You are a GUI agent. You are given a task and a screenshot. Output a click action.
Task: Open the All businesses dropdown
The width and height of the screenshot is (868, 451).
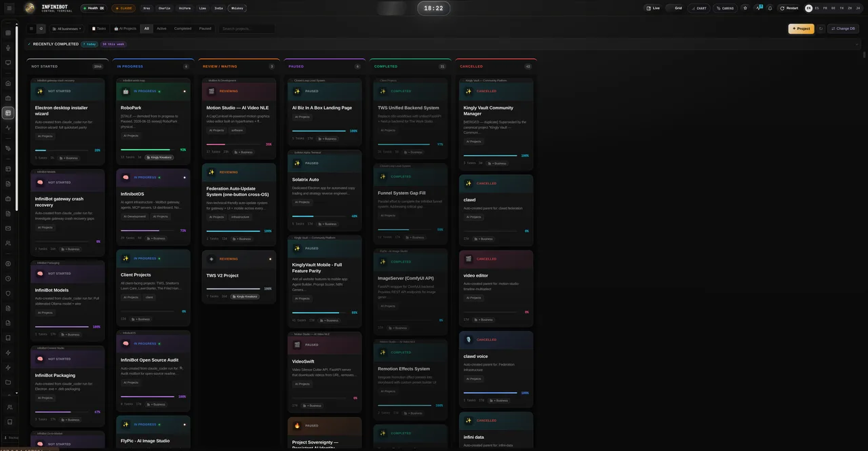point(66,28)
